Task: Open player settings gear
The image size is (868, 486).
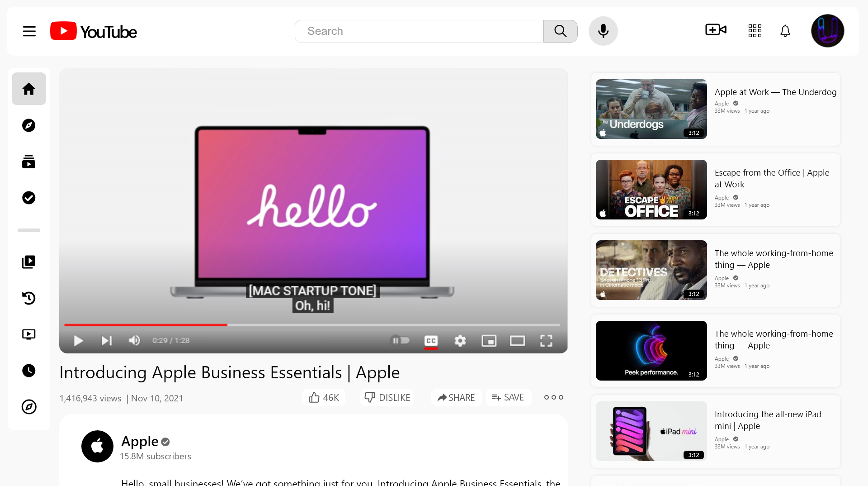Action: coord(460,341)
